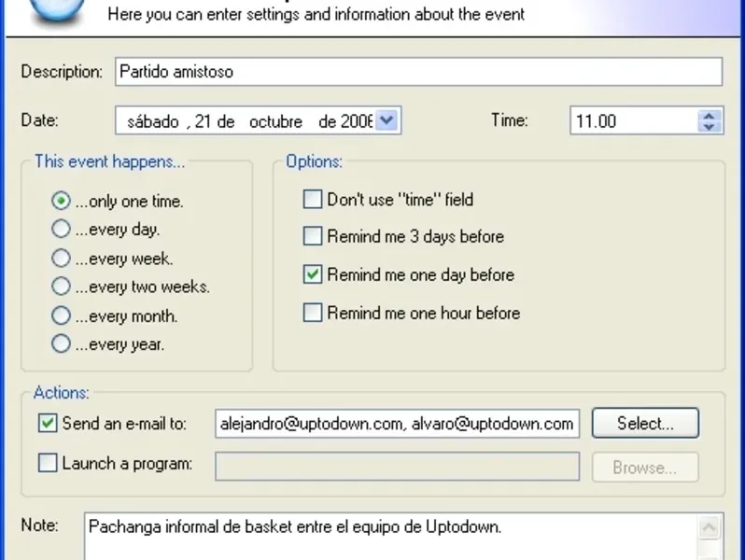Pick the "every month" option

pos(62,315)
